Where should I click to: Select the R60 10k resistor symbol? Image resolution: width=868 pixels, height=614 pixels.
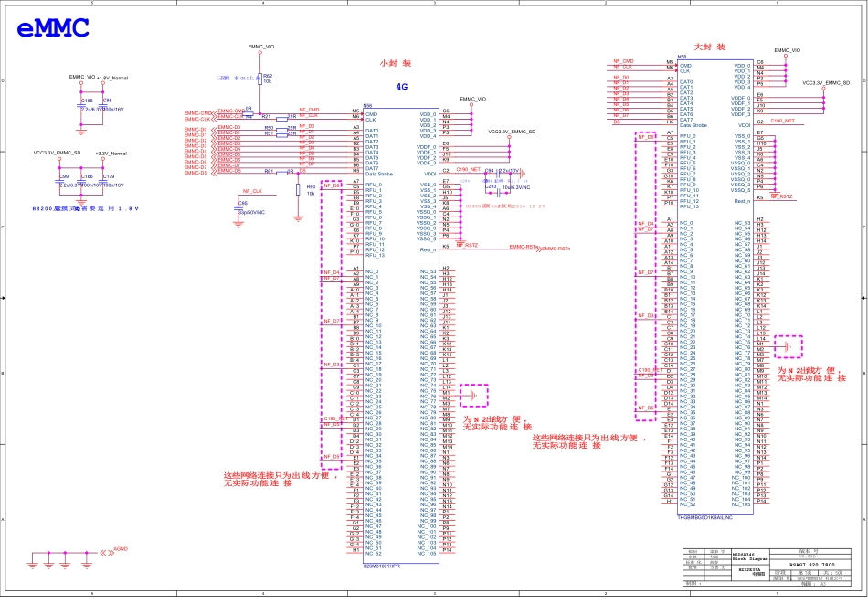pyautogui.click(x=299, y=190)
